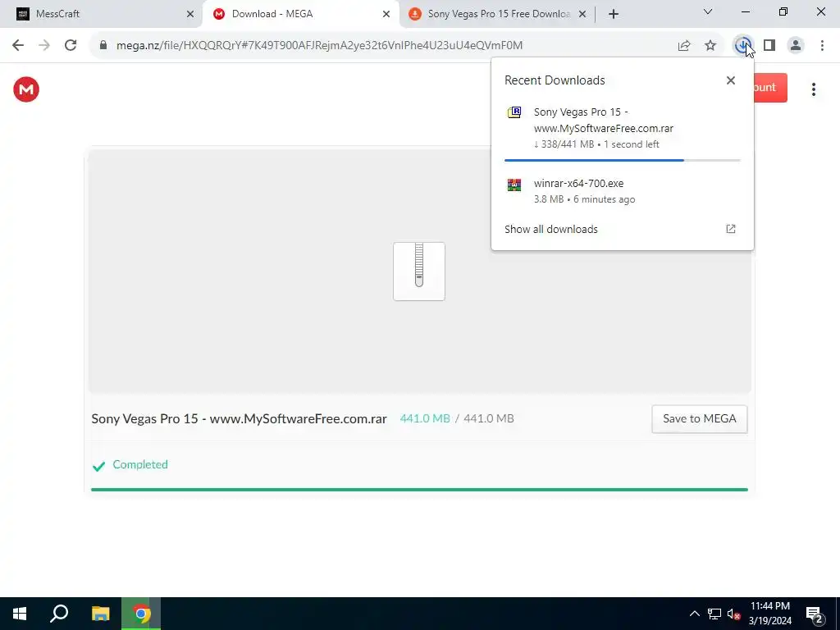840x630 pixels.
Task: Close the Download - MEGA tab
Action: [386, 14]
